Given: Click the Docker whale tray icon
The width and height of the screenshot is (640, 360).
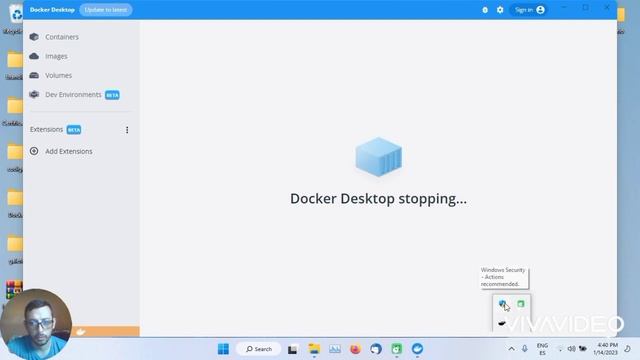Looking at the screenshot, I should pyautogui.click(x=502, y=323).
